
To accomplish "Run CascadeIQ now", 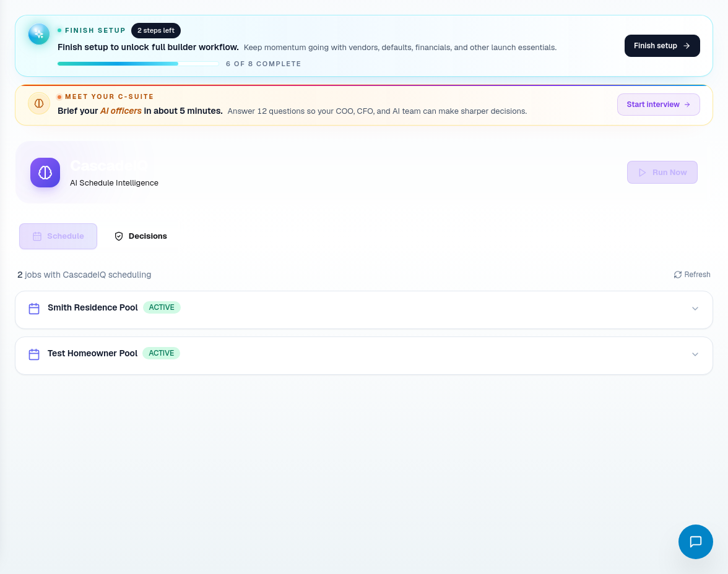I will pos(662,172).
